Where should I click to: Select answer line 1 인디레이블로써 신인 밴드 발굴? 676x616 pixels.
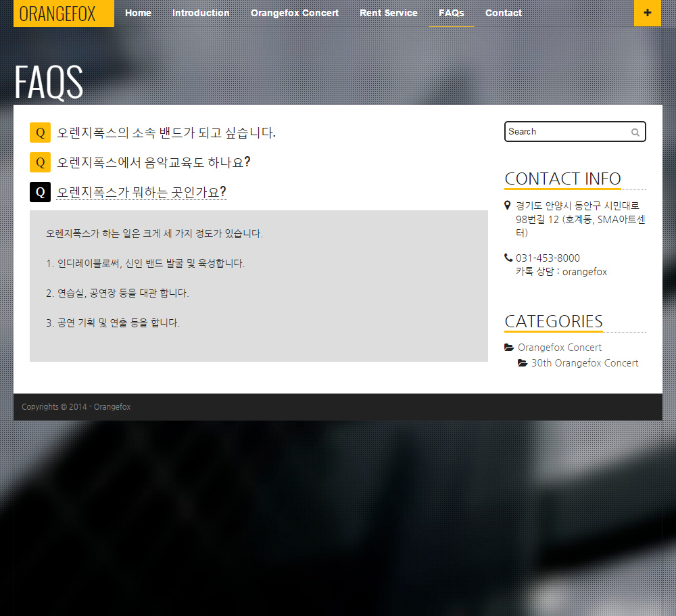(x=145, y=263)
